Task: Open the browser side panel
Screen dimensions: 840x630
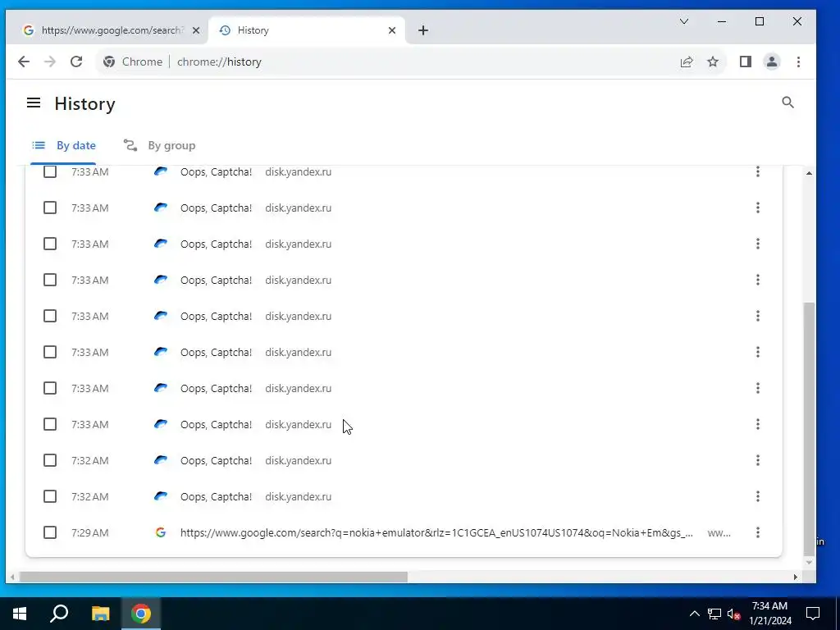Action: [x=745, y=62]
